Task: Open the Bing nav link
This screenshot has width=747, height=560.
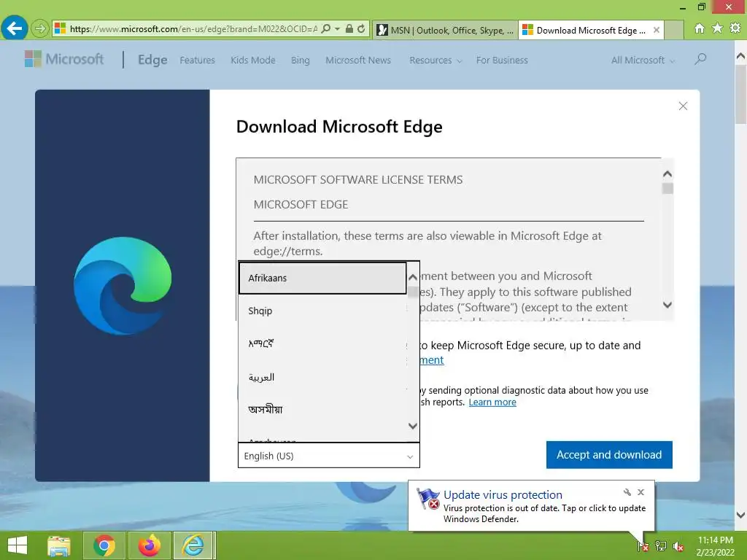Action: tap(300, 60)
